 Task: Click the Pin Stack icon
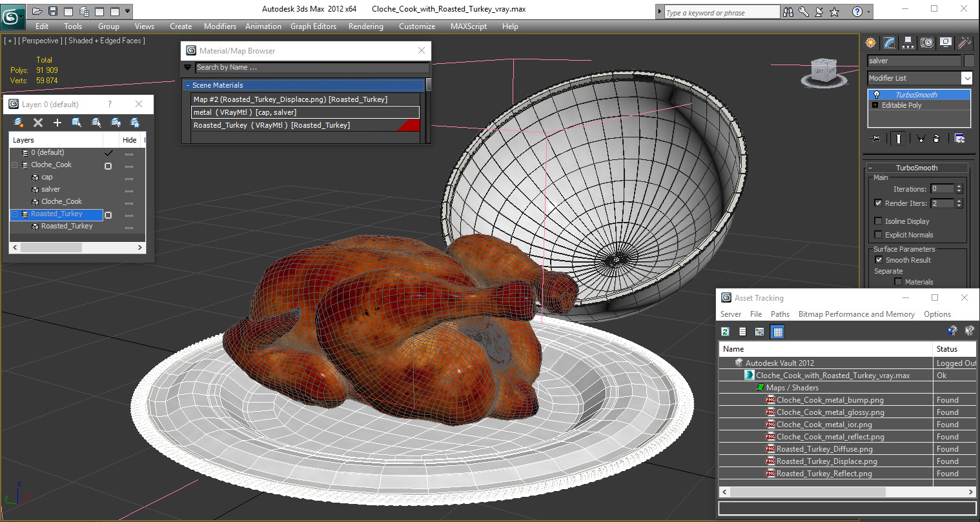point(876,138)
